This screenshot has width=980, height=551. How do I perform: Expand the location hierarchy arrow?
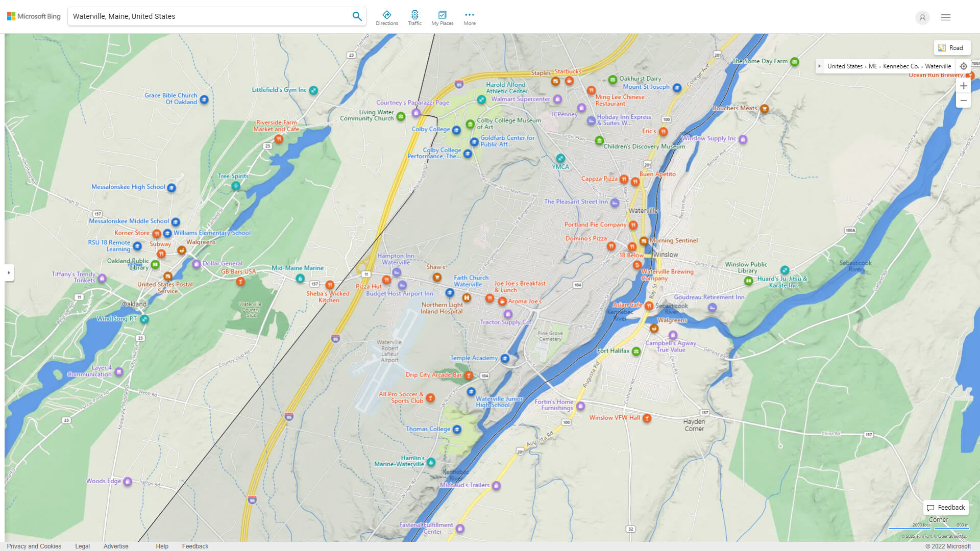(820, 66)
